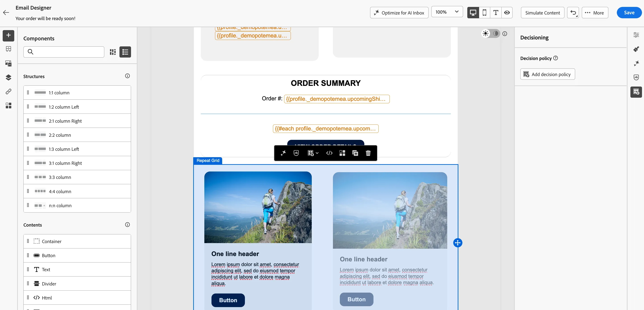Open the fragments grid icon in left rail

click(x=8, y=105)
